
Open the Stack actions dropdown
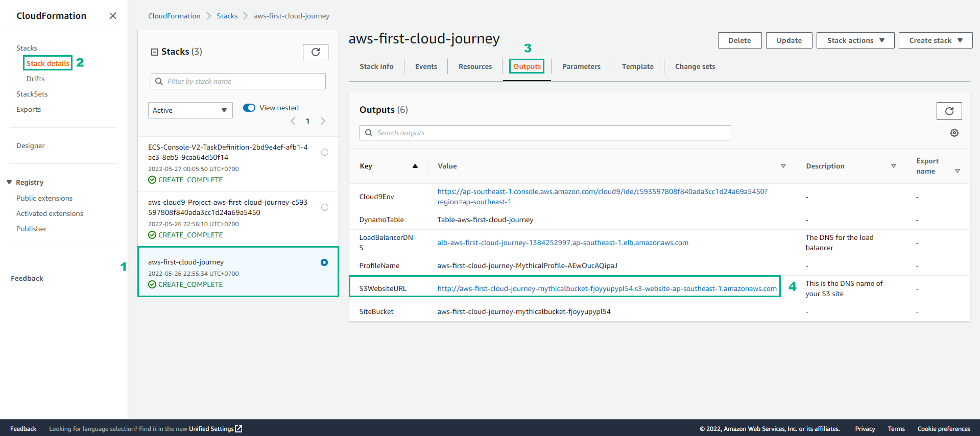tap(855, 40)
